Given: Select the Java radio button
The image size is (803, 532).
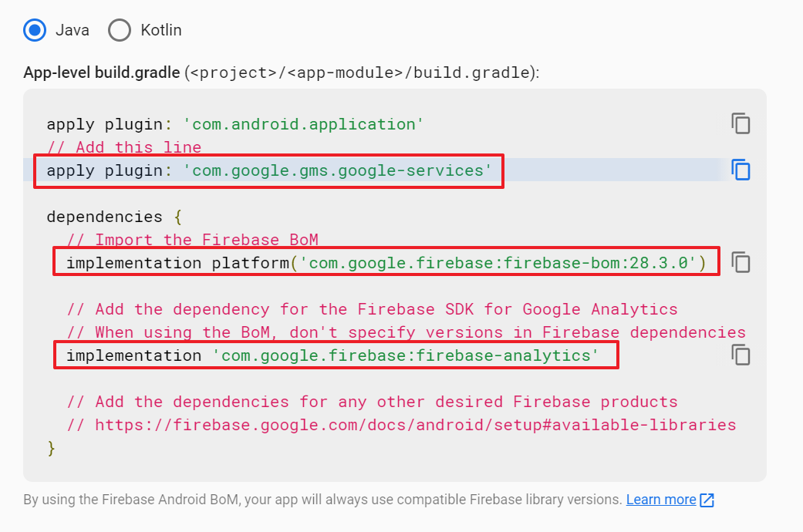Looking at the screenshot, I should [x=35, y=30].
